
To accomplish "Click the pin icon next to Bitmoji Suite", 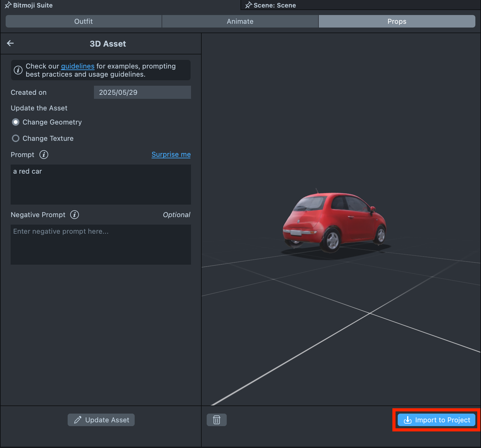I will 8,5.
